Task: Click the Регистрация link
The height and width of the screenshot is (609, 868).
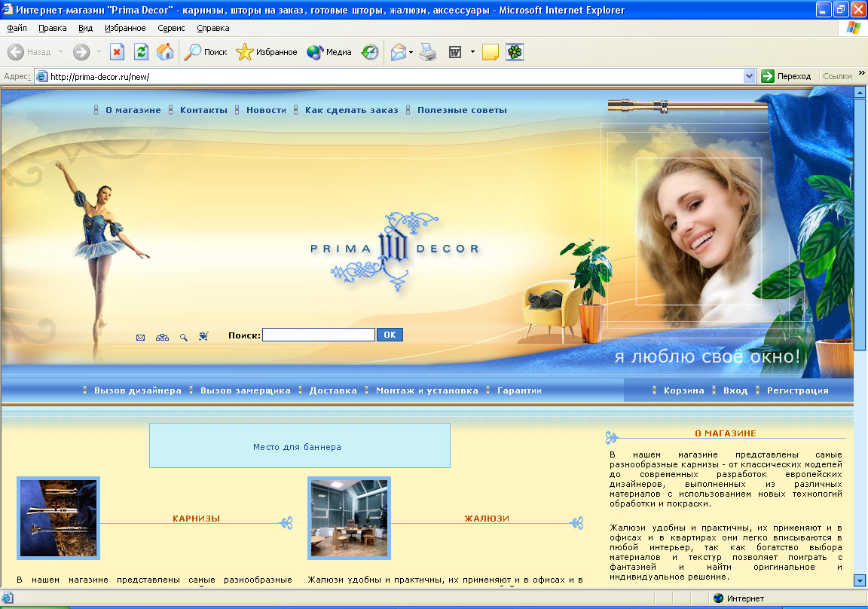Action: [798, 390]
